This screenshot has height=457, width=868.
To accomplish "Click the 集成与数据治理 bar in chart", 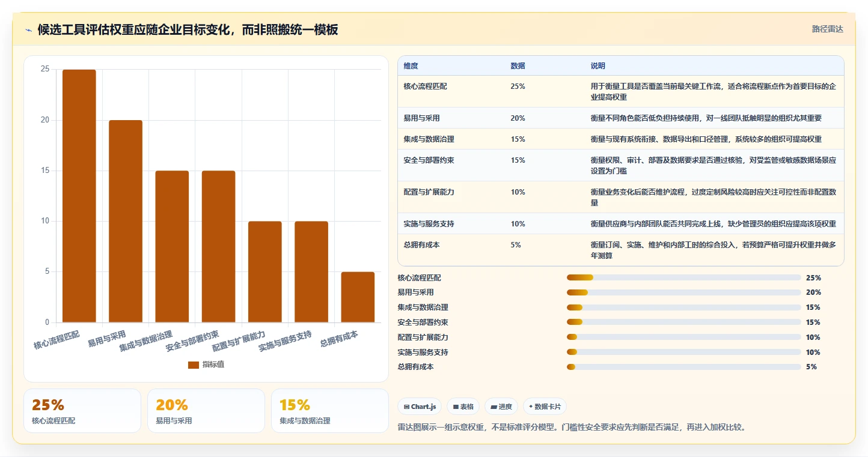I will point(172,246).
